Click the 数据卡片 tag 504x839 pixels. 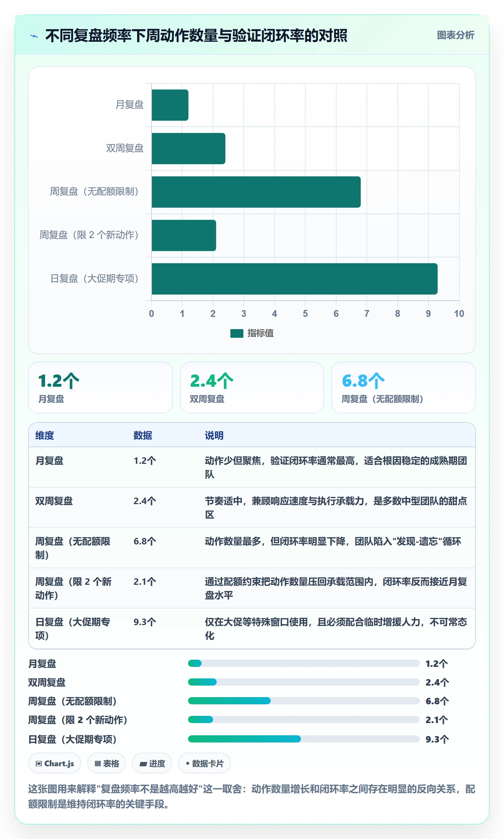pos(204,763)
